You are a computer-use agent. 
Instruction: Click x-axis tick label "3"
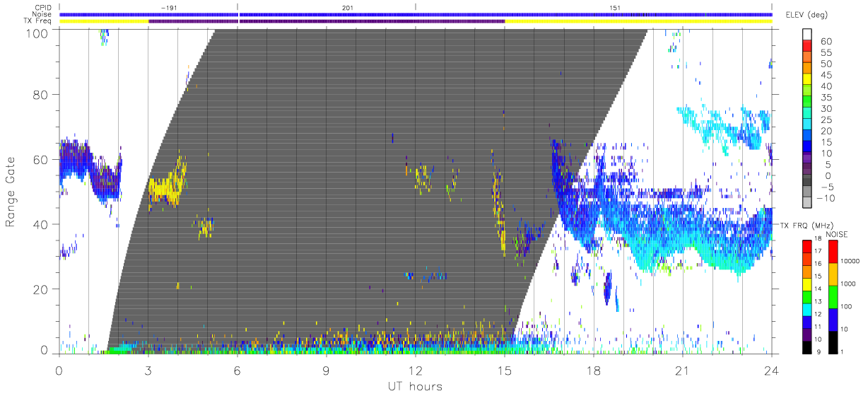tap(148, 370)
